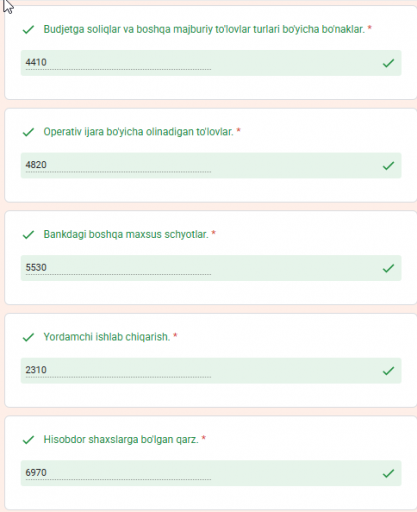The height and width of the screenshot is (512, 417).
Task: Click the checkmark icon beside the Budjetga soliqlar question
Action: 28,30
